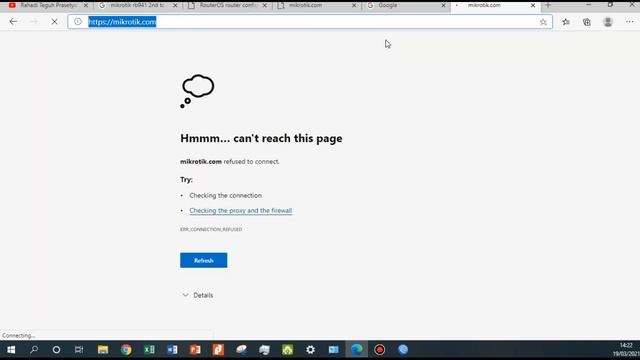
Task: Click the 'Checking the connection' text
Action: click(225, 196)
